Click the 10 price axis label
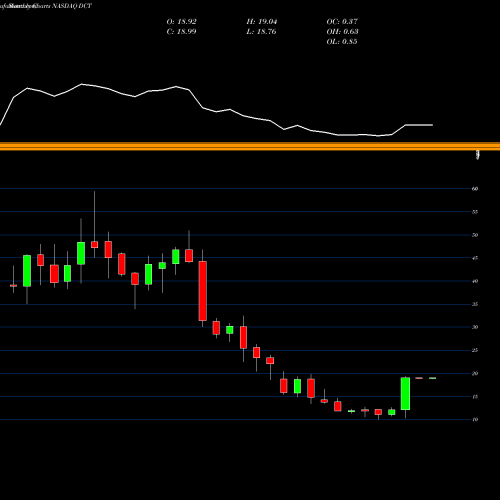500x500 pixels. [475, 420]
